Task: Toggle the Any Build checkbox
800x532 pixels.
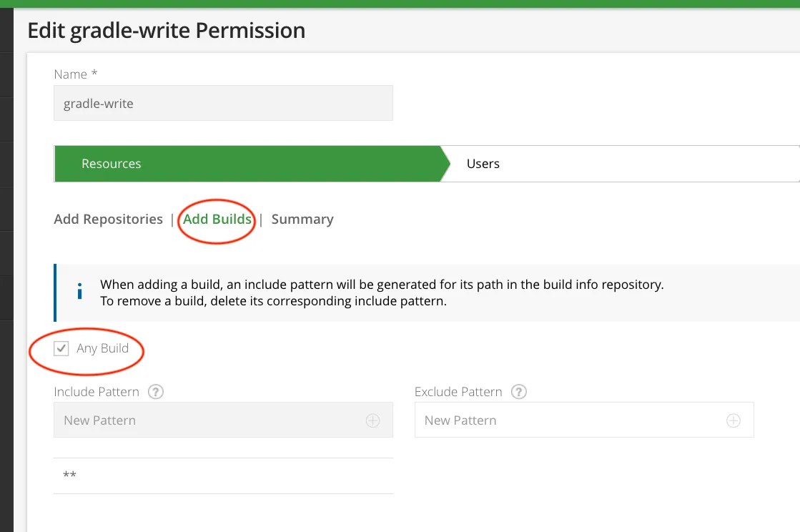Action: coord(62,349)
